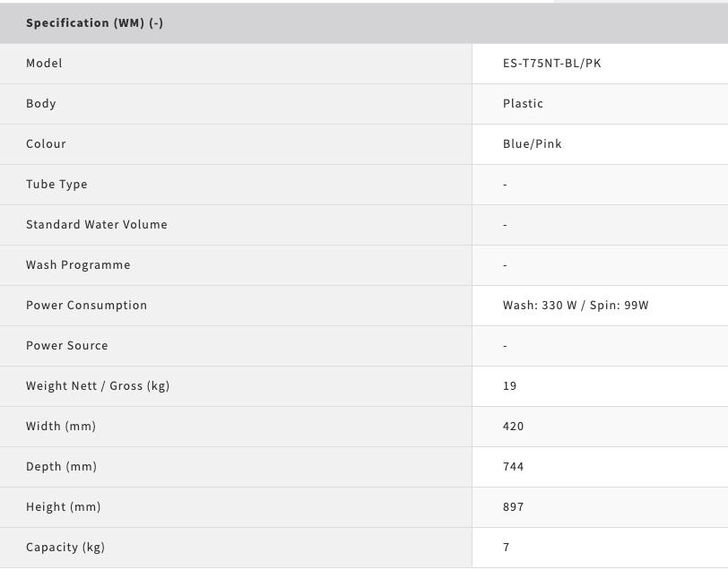Select the Wash: 330 W / Spin: 99W value
The height and width of the screenshot is (570, 728).
[576, 306]
